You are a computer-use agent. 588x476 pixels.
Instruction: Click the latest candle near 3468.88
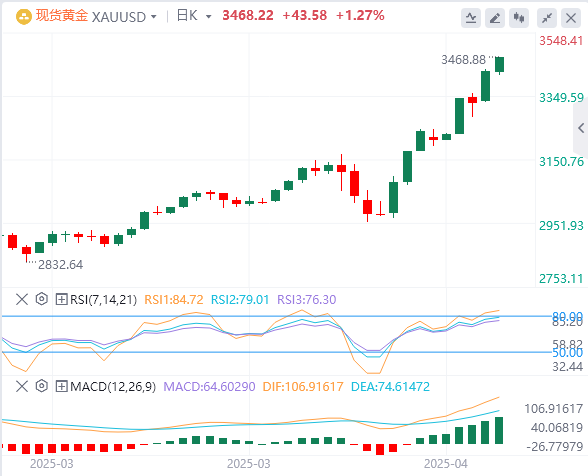500,65
